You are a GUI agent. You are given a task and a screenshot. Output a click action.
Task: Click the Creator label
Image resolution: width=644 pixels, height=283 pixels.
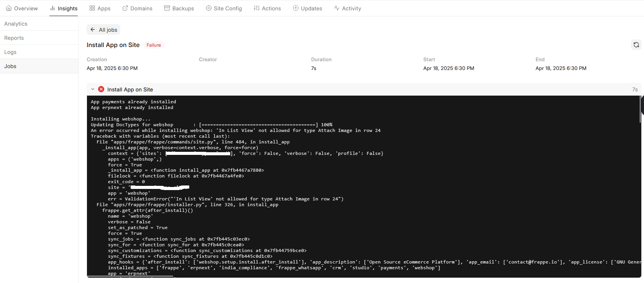pos(208,59)
